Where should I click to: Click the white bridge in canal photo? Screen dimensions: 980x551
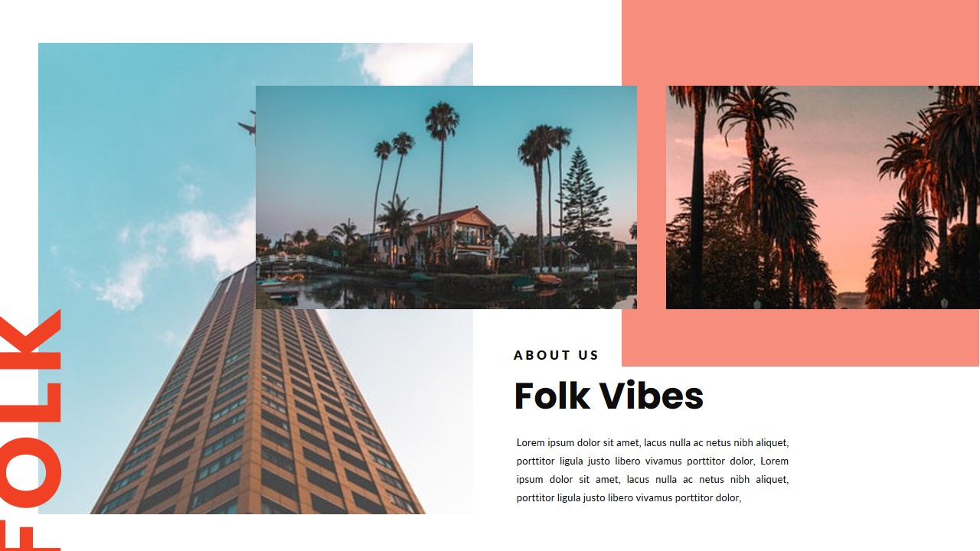299,262
